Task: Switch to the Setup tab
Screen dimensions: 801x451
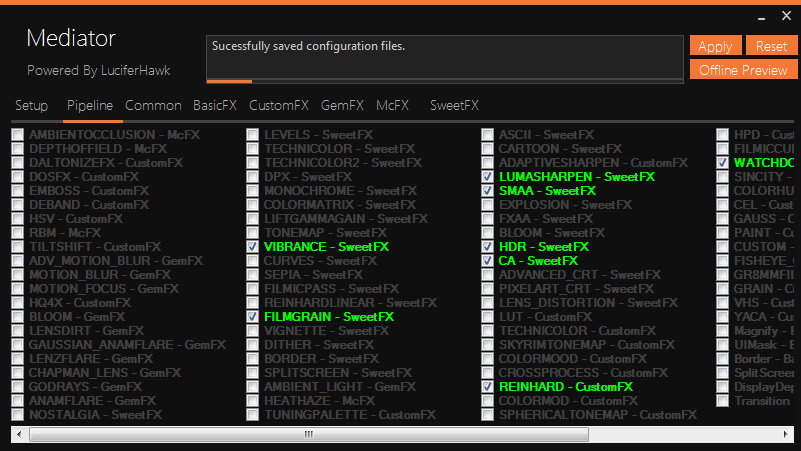Action: click(31, 105)
